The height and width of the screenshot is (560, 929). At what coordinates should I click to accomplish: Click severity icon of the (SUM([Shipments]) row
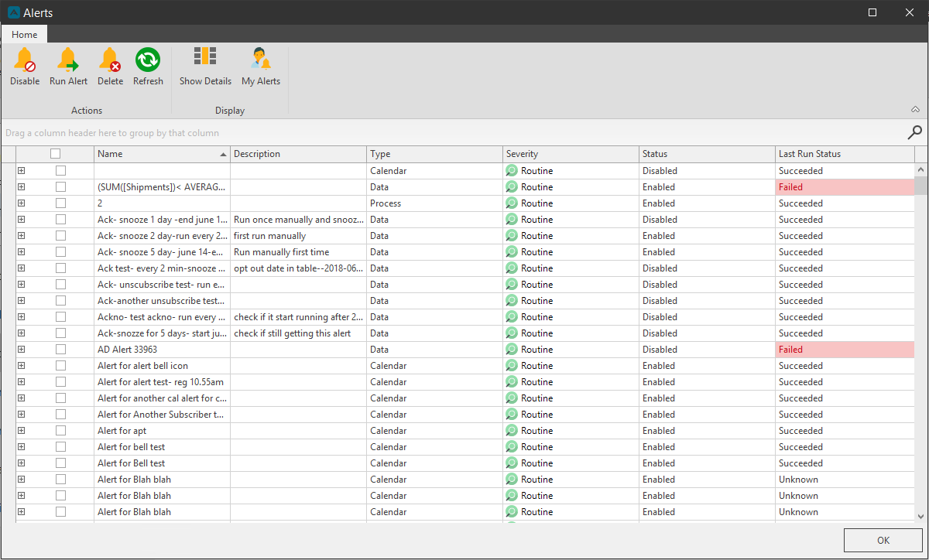(x=511, y=187)
